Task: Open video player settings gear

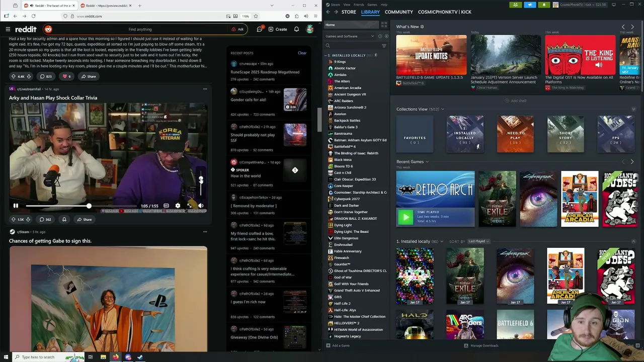Action: (x=178, y=206)
